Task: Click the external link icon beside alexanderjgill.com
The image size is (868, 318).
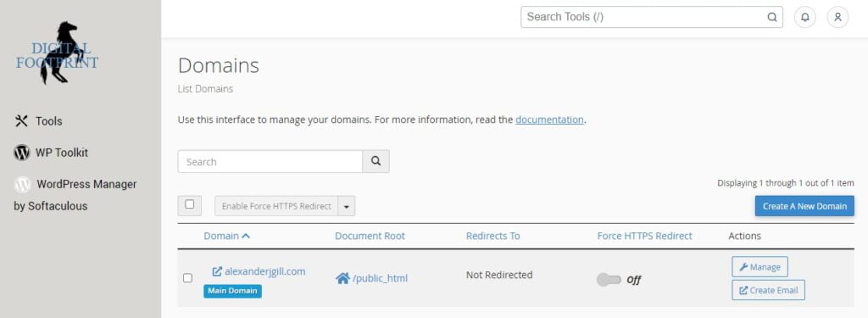Action: [217, 271]
